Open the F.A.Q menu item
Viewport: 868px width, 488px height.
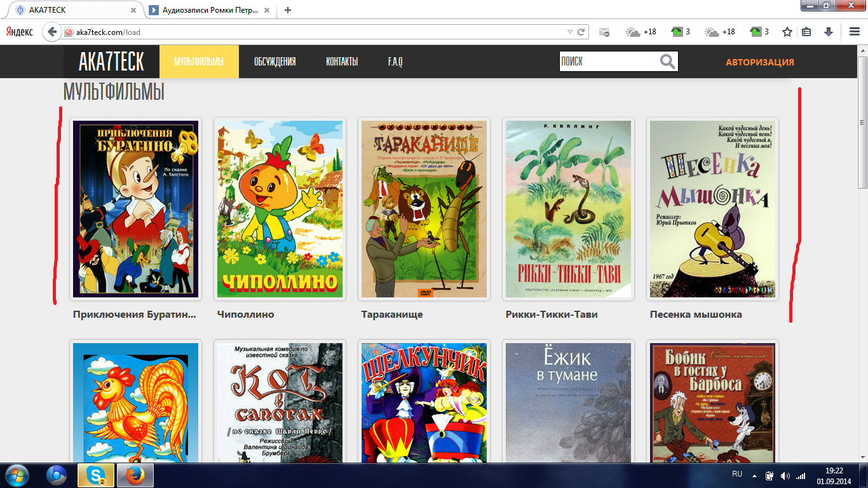pyautogui.click(x=395, y=62)
